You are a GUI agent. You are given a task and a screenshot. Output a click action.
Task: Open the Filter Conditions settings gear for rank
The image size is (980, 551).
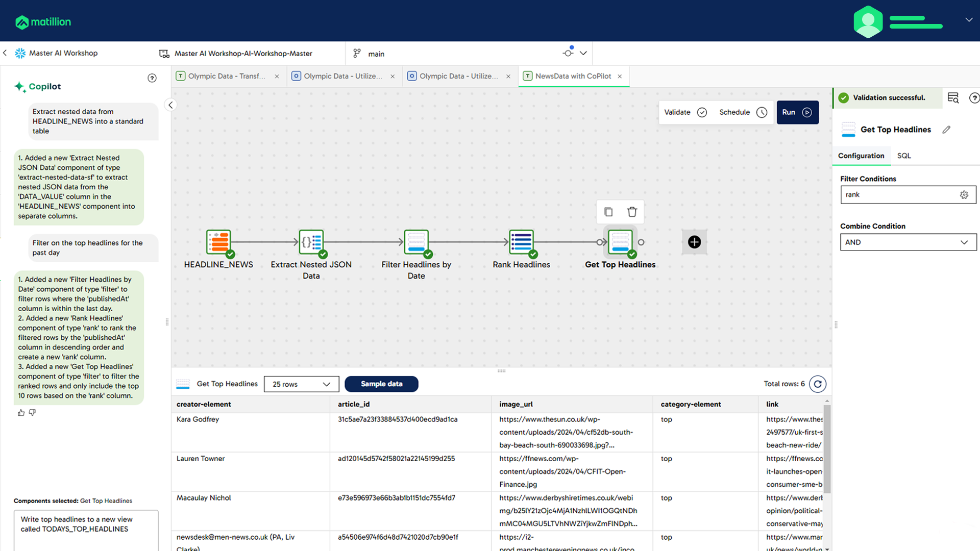pyautogui.click(x=964, y=194)
